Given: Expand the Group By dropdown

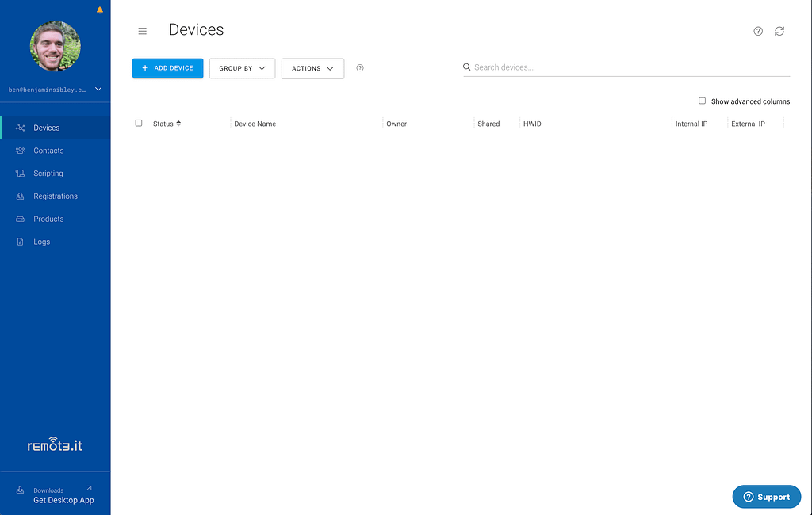Looking at the screenshot, I should point(242,68).
